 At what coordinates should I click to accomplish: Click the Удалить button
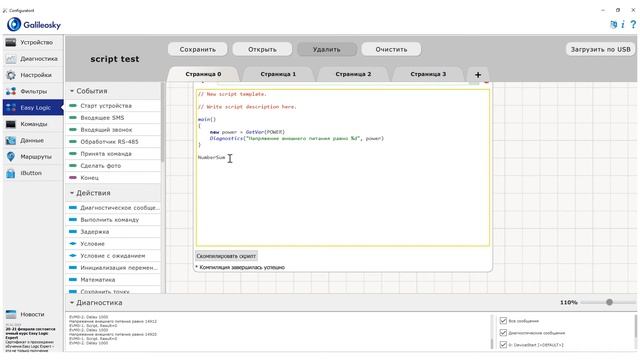[327, 49]
